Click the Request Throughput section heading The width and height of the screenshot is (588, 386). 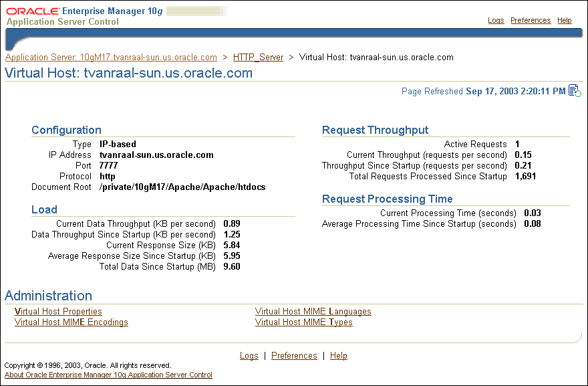tap(375, 130)
